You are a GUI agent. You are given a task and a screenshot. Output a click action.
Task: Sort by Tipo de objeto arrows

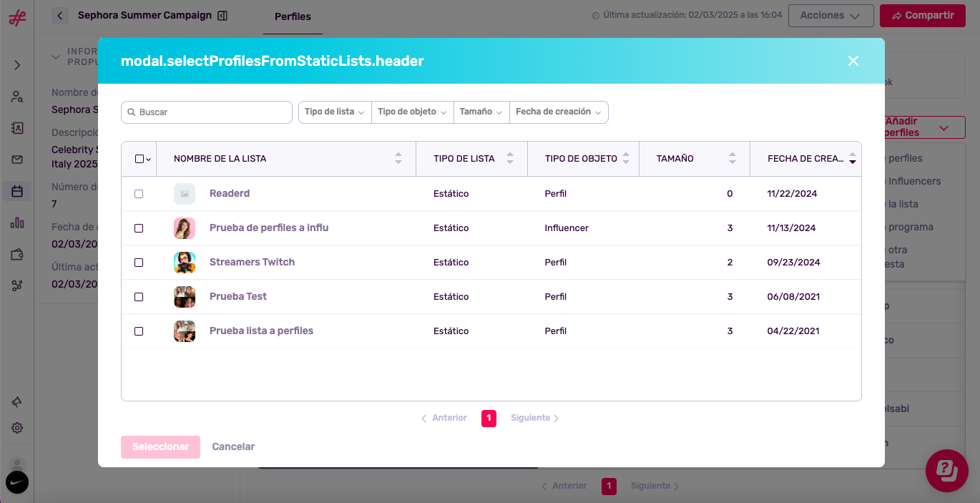tap(626, 159)
